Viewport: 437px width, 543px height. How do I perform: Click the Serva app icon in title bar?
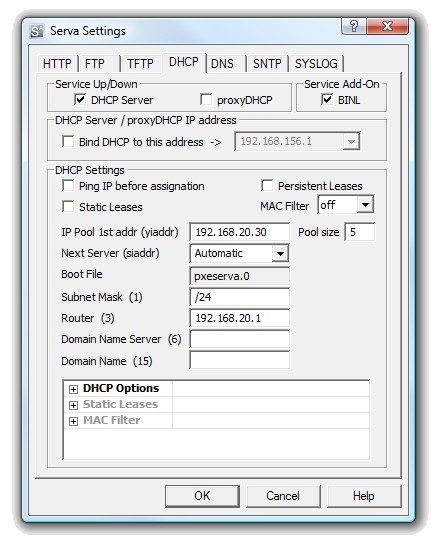pyautogui.click(x=37, y=31)
